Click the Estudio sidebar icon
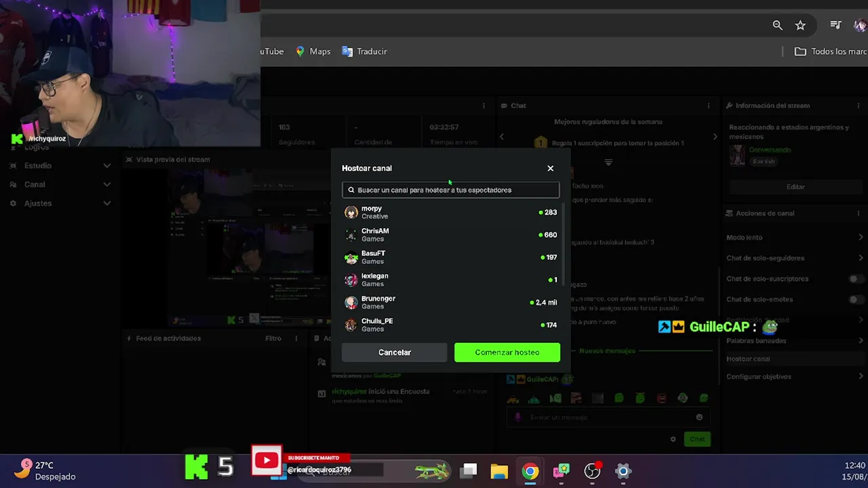The width and height of the screenshot is (868, 488). click(13, 165)
